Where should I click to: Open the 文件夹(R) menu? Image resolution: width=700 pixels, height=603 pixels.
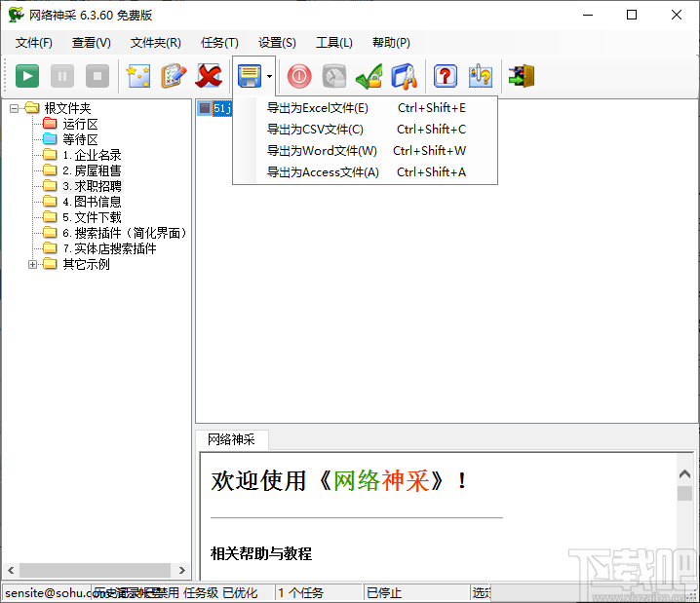[x=155, y=43]
